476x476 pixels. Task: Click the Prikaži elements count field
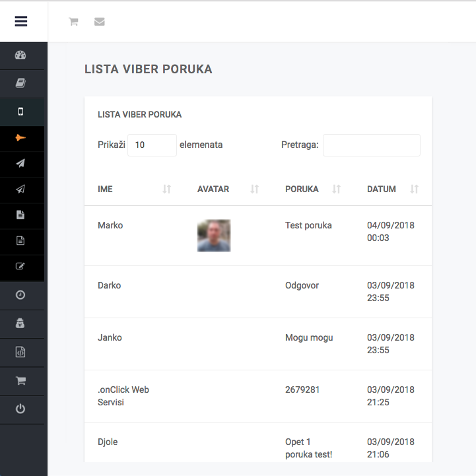pyautogui.click(x=152, y=145)
